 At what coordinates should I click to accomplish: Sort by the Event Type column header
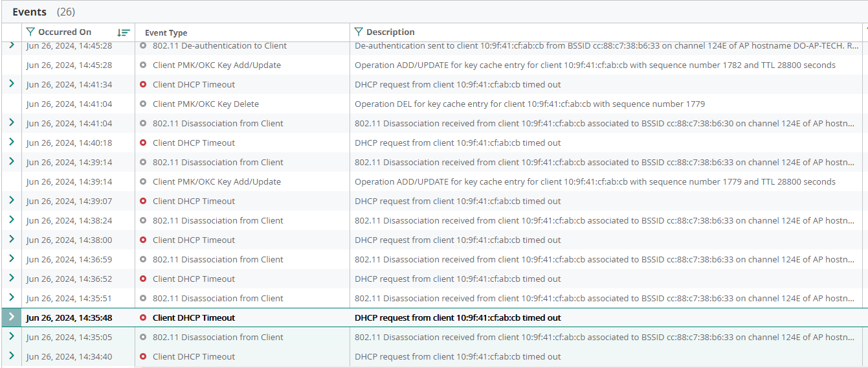point(166,32)
